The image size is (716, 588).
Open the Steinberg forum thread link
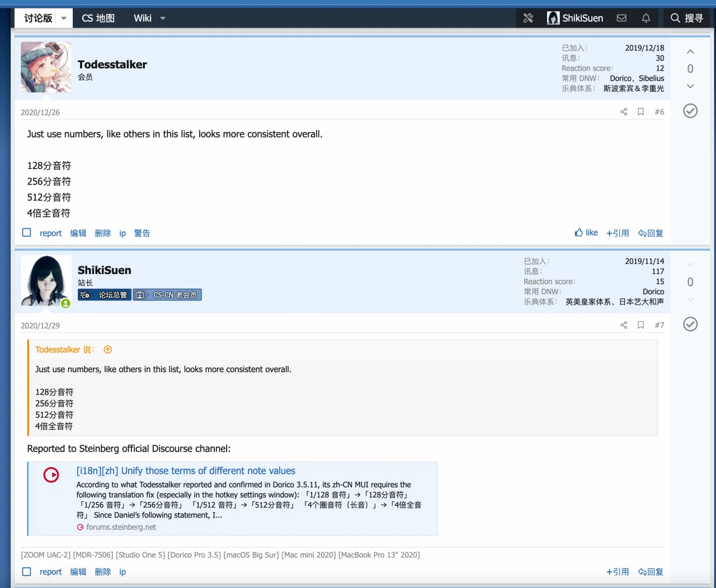(186, 471)
